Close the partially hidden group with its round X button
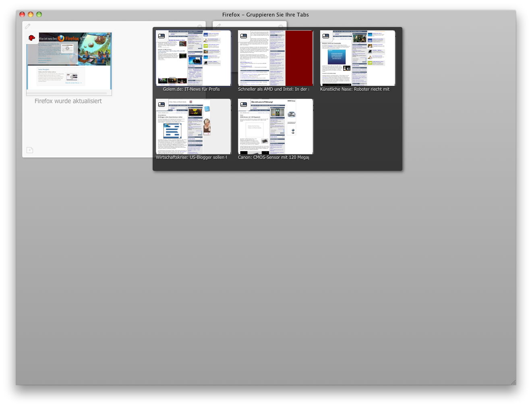The width and height of the screenshot is (532, 407). tap(281, 27)
